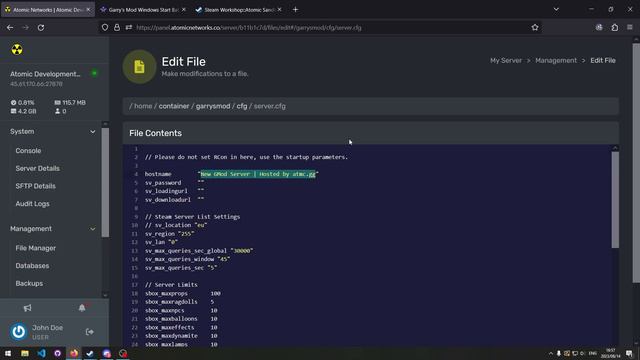Open the Windows action center icon

(629, 353)
